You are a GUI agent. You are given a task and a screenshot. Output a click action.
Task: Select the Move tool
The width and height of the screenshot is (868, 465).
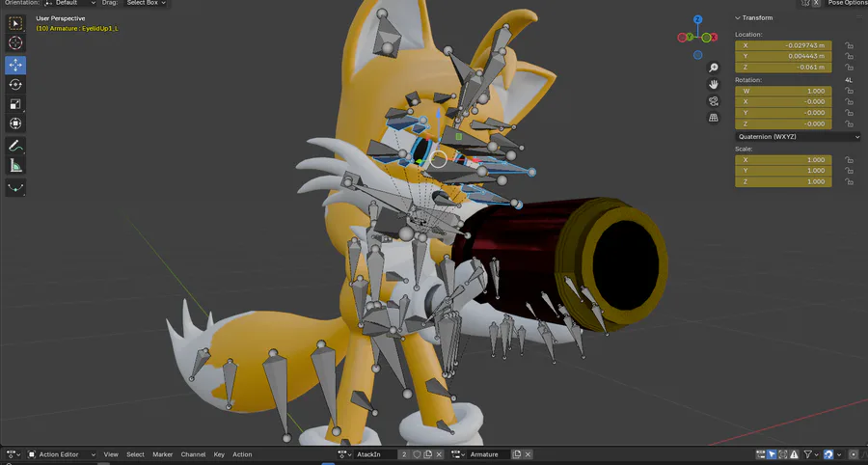15,65
